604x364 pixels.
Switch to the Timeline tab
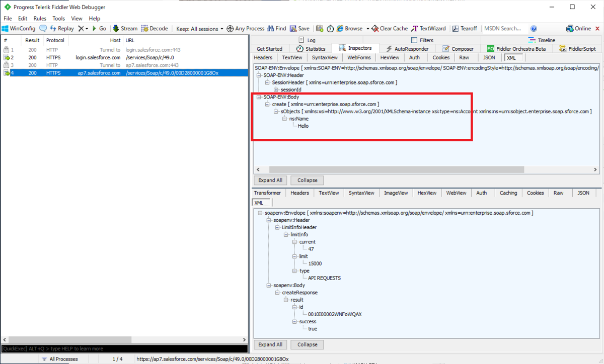click(542, 40)
